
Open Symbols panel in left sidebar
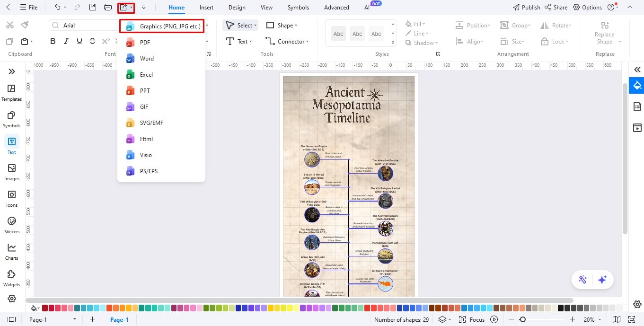click(x=12, y=119)
